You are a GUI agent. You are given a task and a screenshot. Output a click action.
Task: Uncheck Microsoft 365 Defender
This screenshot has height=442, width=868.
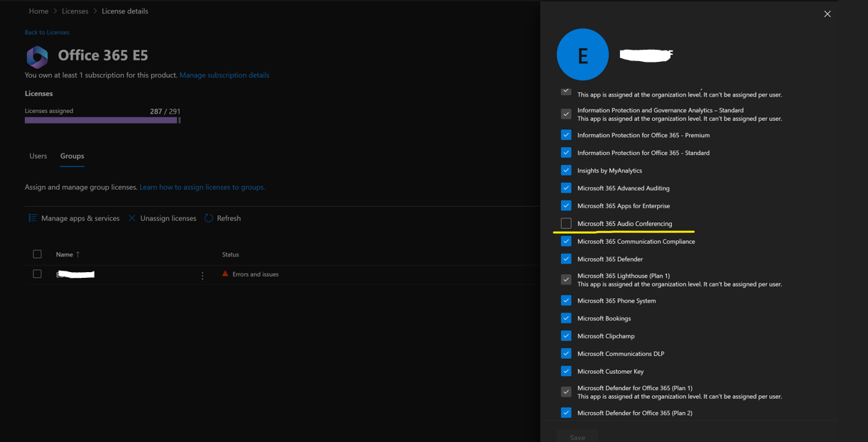pos(566,259)
